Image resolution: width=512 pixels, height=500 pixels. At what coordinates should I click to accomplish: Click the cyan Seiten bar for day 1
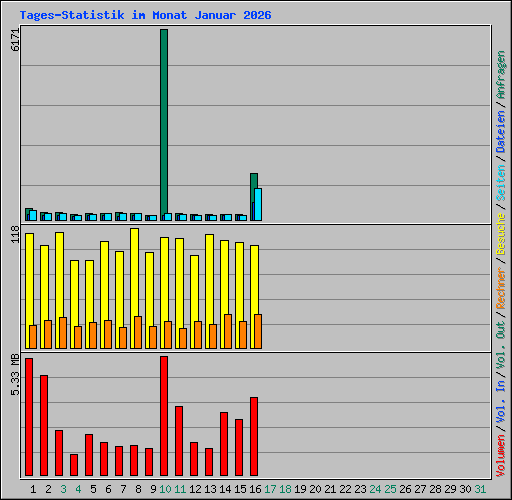(x=33, y=215)
